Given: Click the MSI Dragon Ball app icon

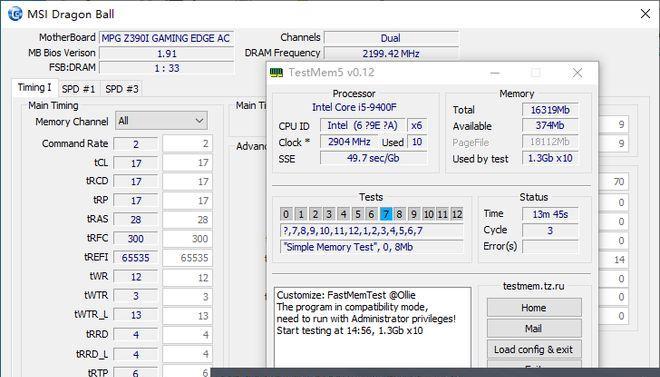Looking at the screenshot, I should 15,14.
